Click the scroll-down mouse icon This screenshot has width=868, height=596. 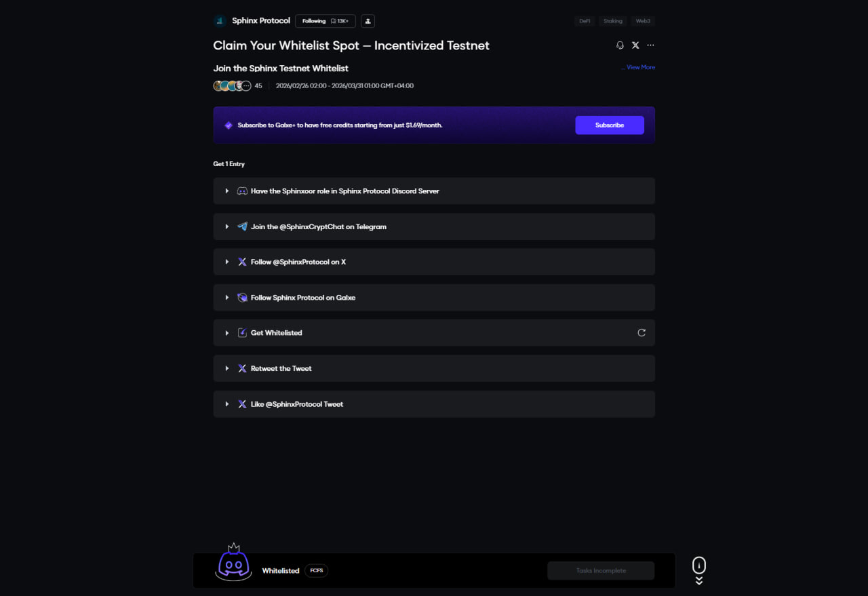click(699, 567)
